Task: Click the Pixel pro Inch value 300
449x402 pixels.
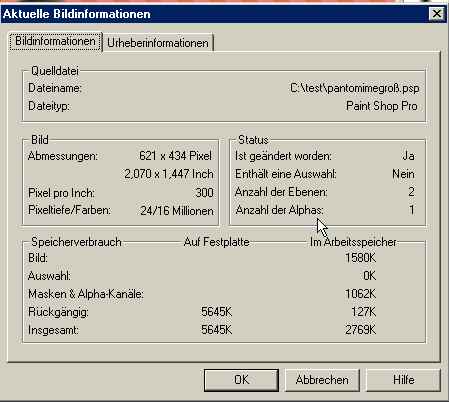Action: coord(204,193)
